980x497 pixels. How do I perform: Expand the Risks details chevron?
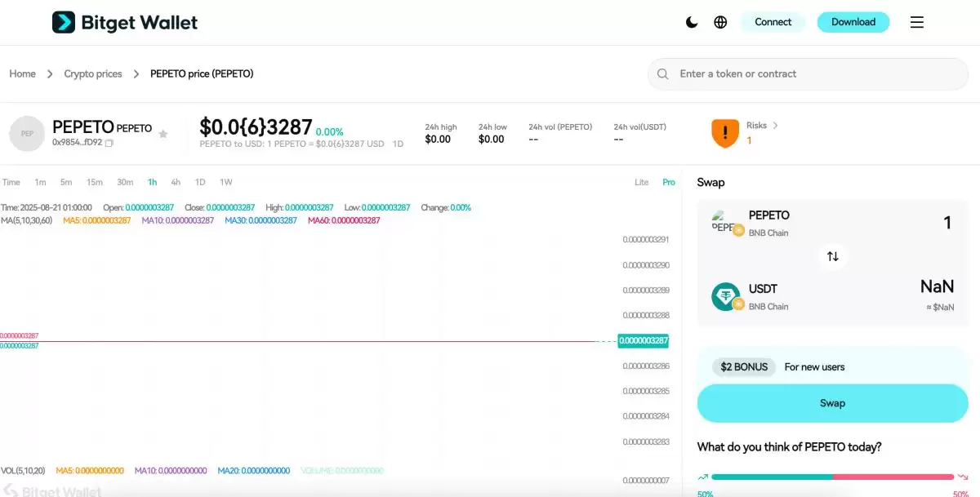pos(775,126)
